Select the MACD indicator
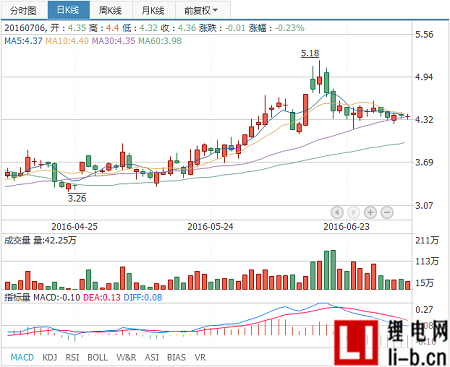 (x=22, y=357)
